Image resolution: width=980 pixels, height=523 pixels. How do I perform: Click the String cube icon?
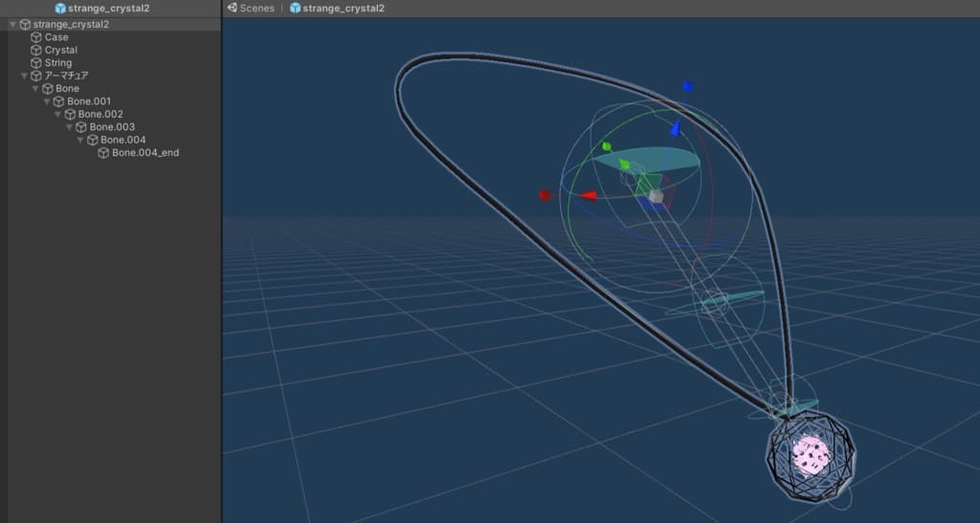pyautogui.click(x=36, y=63)
